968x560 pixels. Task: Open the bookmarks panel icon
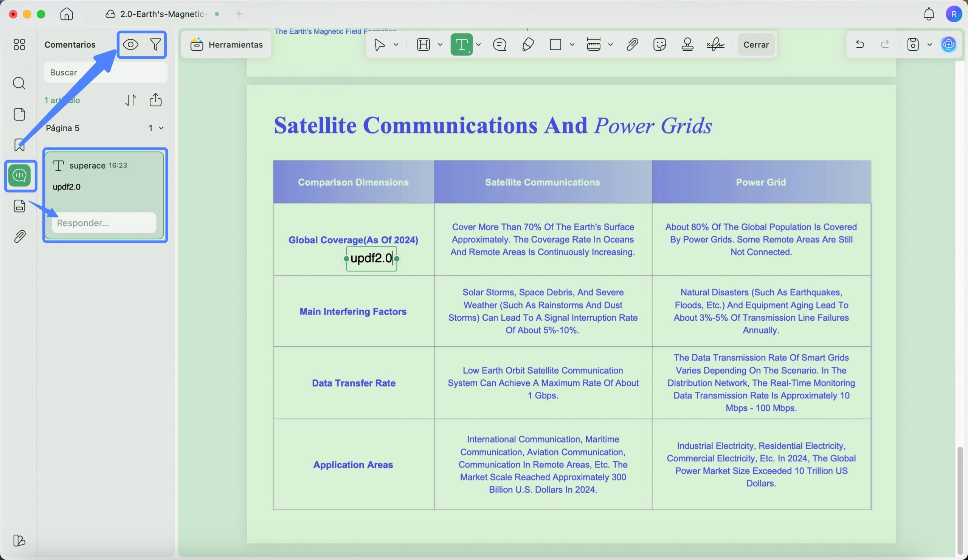[x=19, y=145]
